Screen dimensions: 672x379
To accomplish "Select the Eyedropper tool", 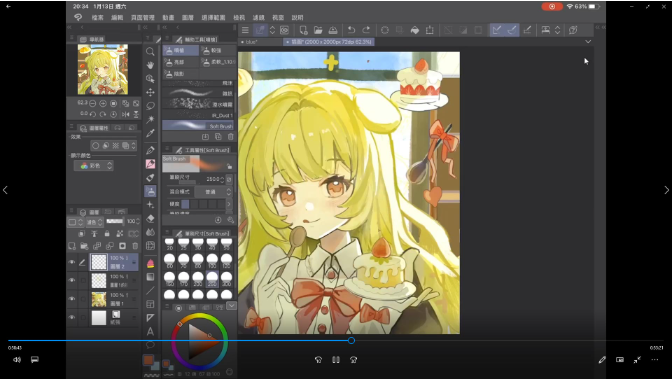I will point(150,133).
